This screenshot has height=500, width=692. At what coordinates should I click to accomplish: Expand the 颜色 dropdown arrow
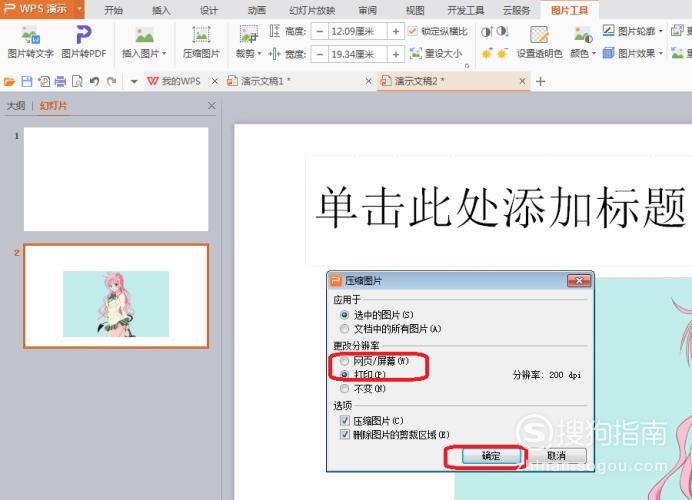[x=594, y=54]
